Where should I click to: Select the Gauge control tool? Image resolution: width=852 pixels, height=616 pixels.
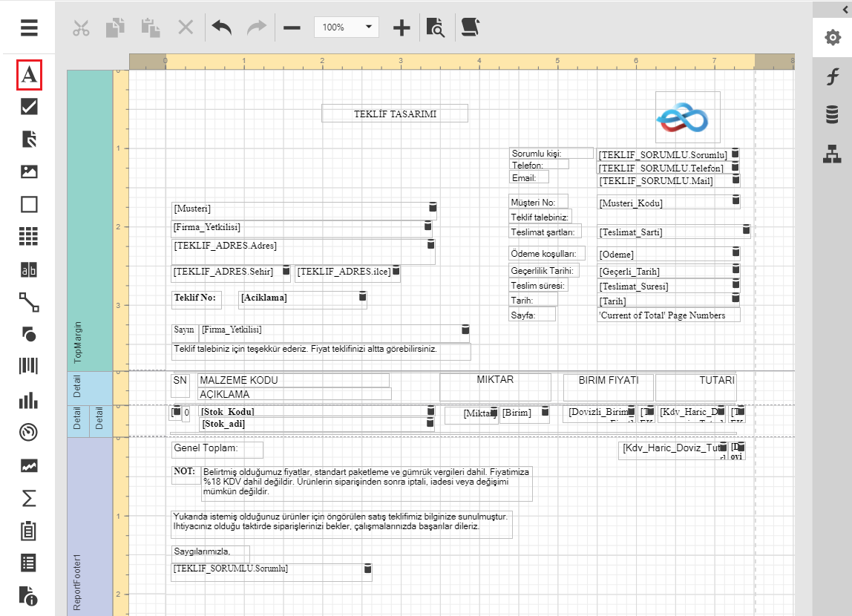tap(29, 432)
